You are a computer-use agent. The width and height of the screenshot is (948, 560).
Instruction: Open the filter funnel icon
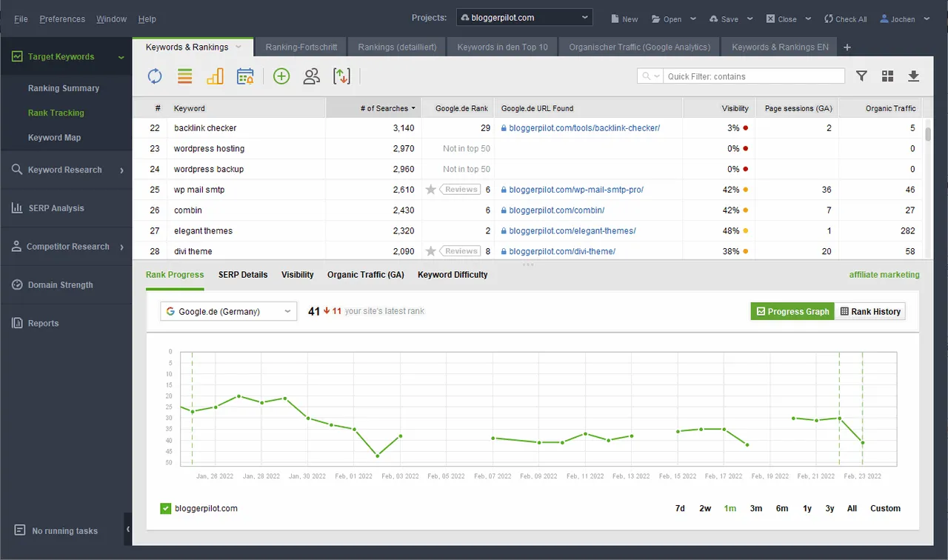(861, 76)
